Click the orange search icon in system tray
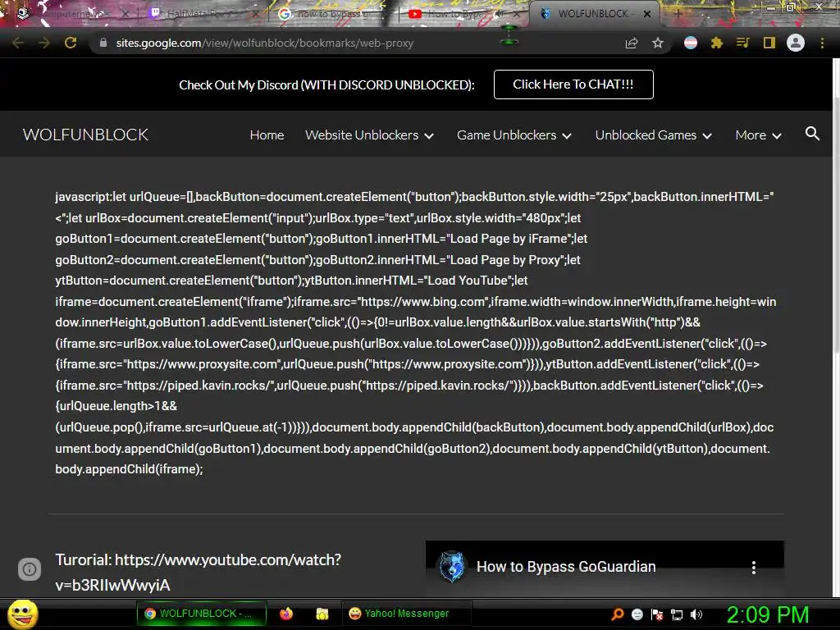 617,614
